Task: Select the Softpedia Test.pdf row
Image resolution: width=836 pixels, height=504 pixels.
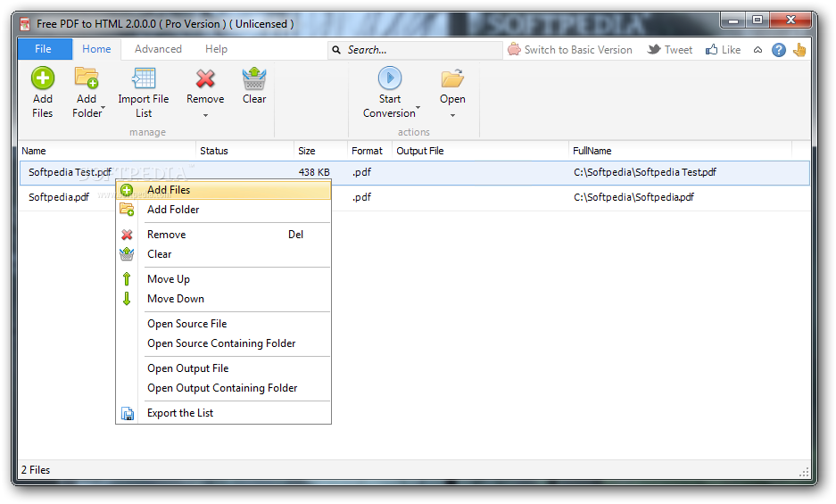Action: [x=415, y=173]
